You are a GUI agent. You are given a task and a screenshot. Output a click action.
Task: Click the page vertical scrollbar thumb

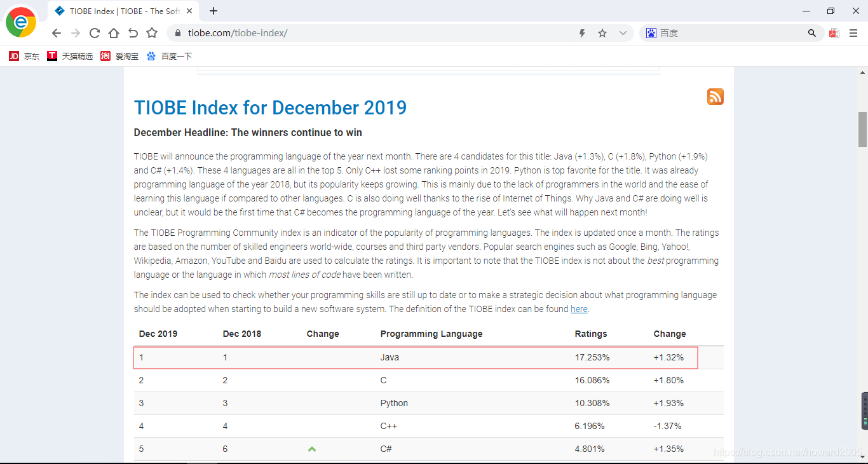(863, 129)
